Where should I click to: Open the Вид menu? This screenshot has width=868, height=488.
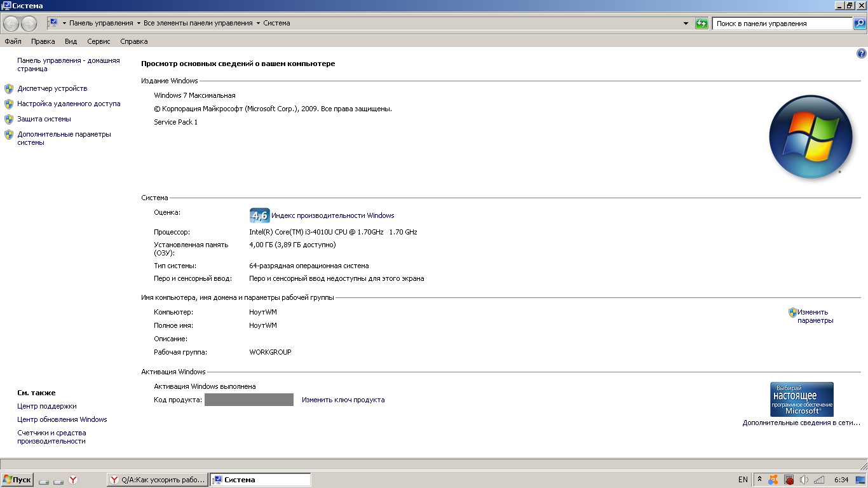pos(71,41)
